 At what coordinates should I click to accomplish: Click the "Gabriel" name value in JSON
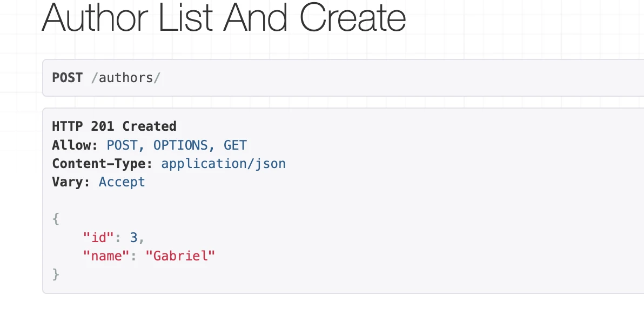180,256
